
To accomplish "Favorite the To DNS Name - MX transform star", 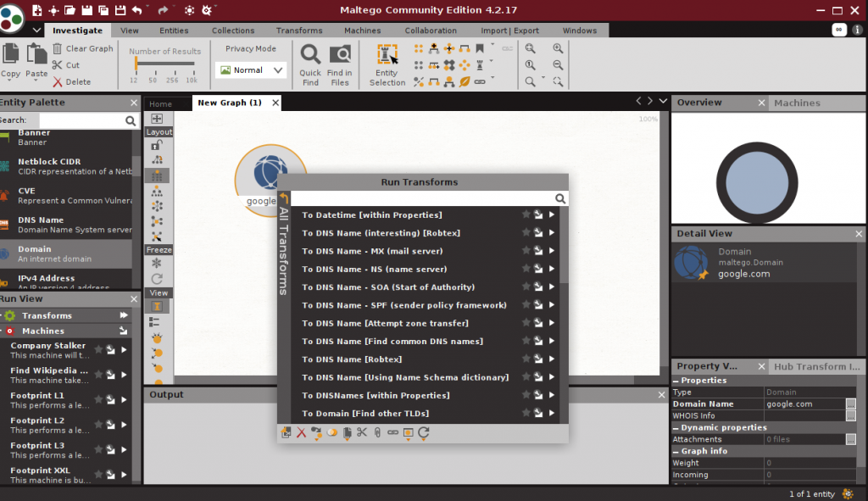I will click(x=526, y=250).
